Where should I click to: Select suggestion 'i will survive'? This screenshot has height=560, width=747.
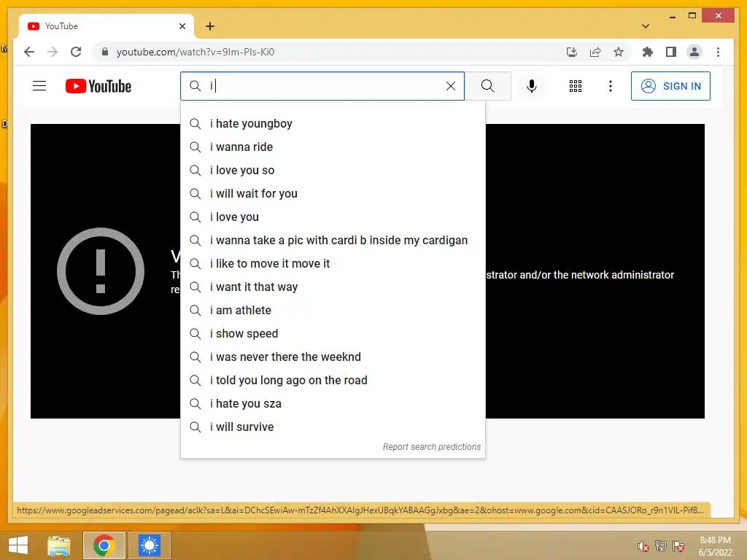pyautogui.click(x=333, y=427)
